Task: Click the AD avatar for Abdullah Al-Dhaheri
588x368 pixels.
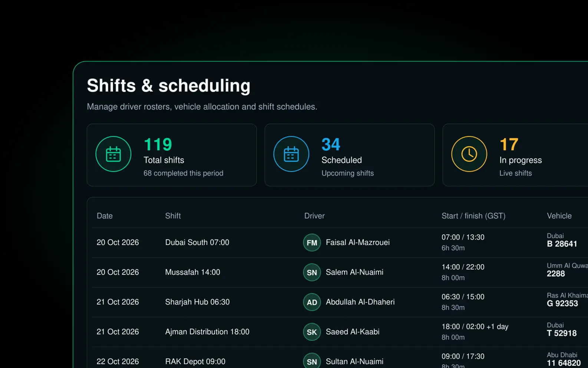Action: coord(312,302)
